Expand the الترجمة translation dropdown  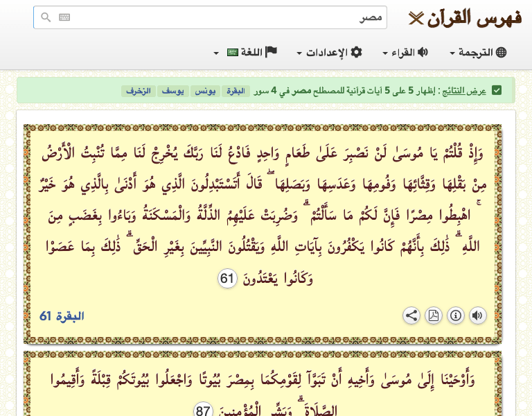click(x=479, y=53)
